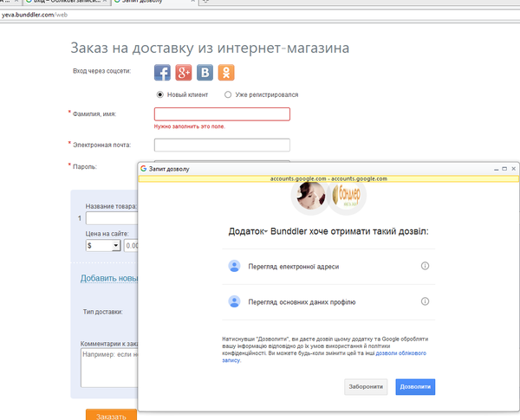Screen dimensions: 520x420
Task: Focus the 'Фамилия, имя' input field
Action: click(x=222, y=114)
